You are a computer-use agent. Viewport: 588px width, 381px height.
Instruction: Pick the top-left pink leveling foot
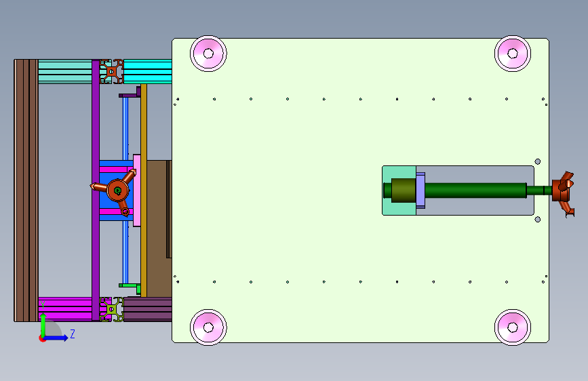pyautogui.click(x=208, y=54)
